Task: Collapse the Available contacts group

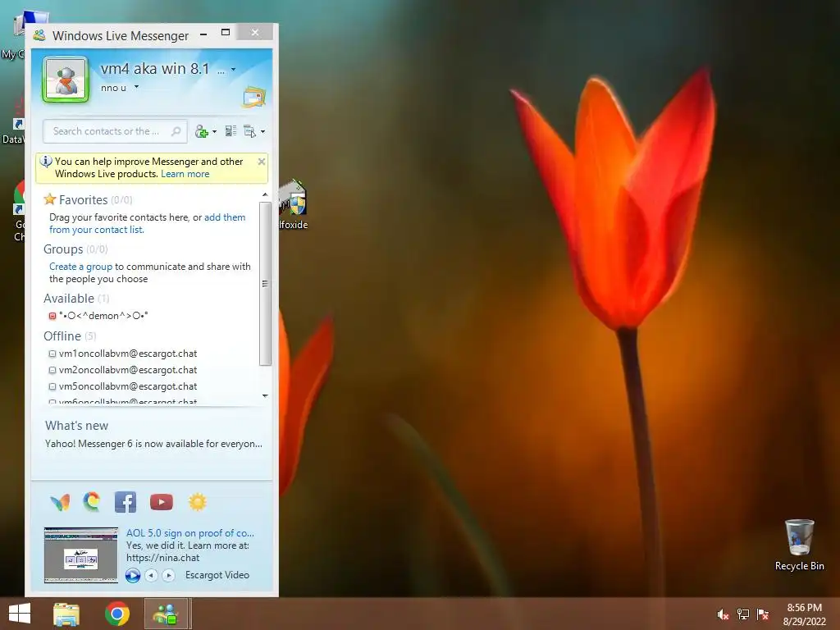Action: 69,299
